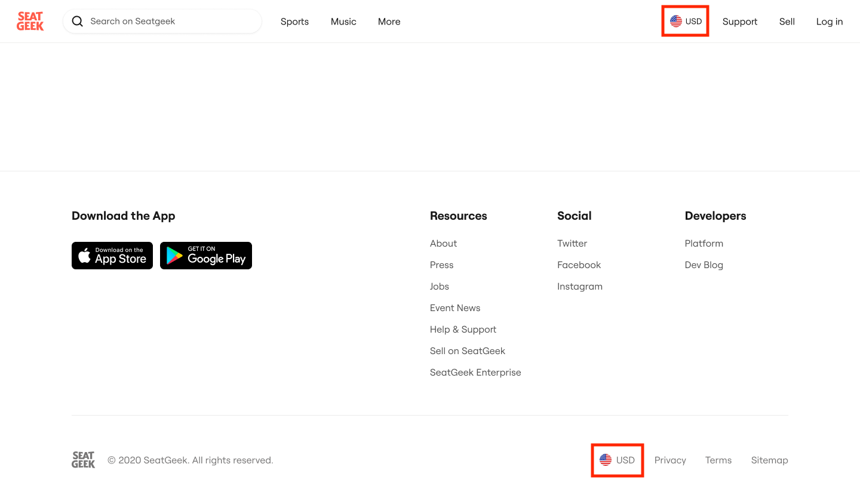
Task: Visit the Twitter link
Action: pyautogui.click(x=572, y=244)
